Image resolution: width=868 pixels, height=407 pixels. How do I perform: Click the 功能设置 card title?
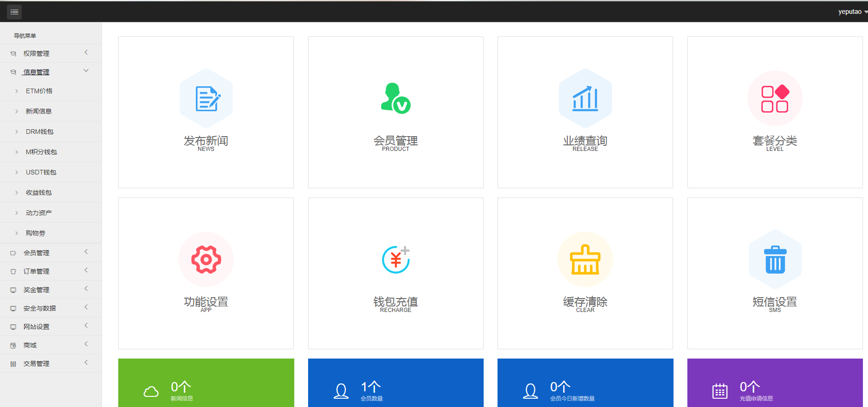[206, 302]
